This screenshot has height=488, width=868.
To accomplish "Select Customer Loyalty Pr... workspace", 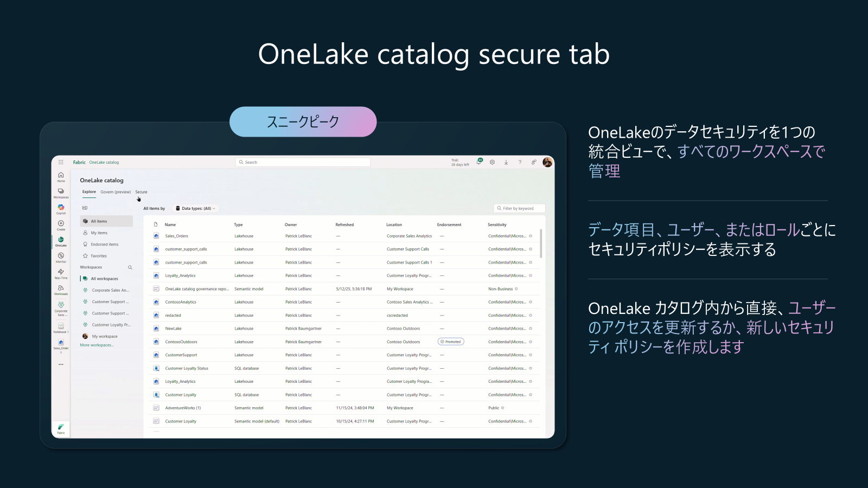I will click(106, 325).
